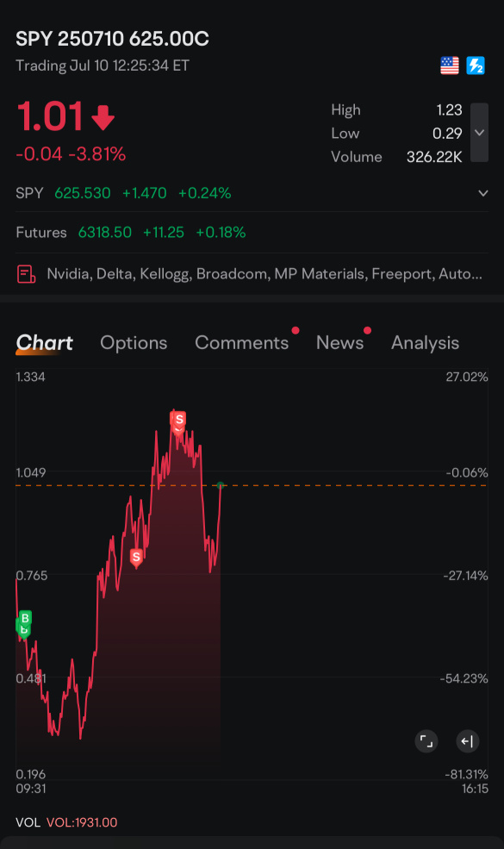The image size is (504, 849).
Task: Select the Chart tab
Action: point(45,343)
